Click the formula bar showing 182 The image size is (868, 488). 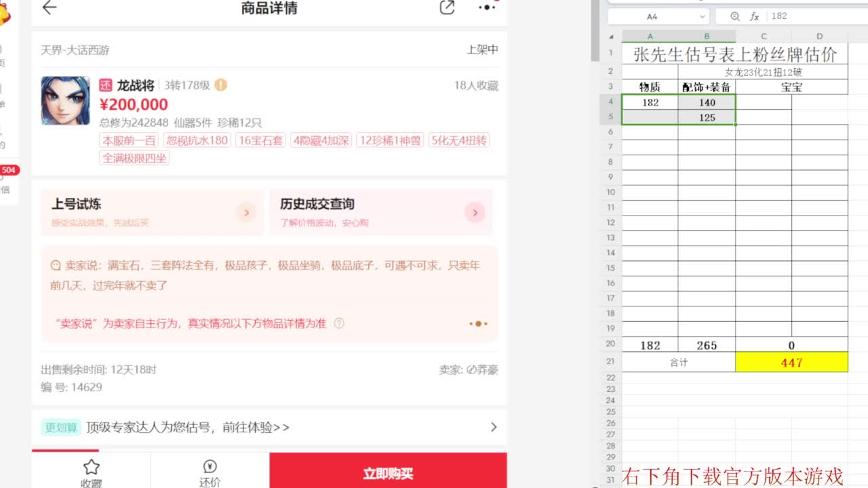coord(817,16)
